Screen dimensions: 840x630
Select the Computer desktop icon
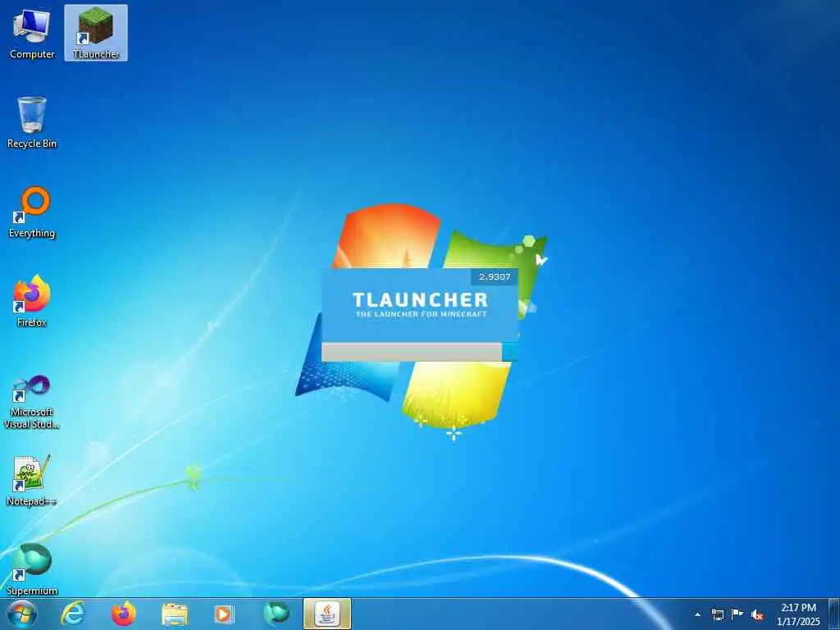click(32, 33)
